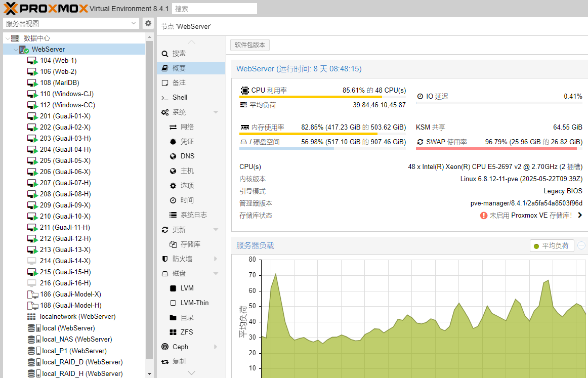This screenshot has width=588, height=378.
Task: Select template 186 (GuaJi-Model-X) icon
Action: click(32, 295)
